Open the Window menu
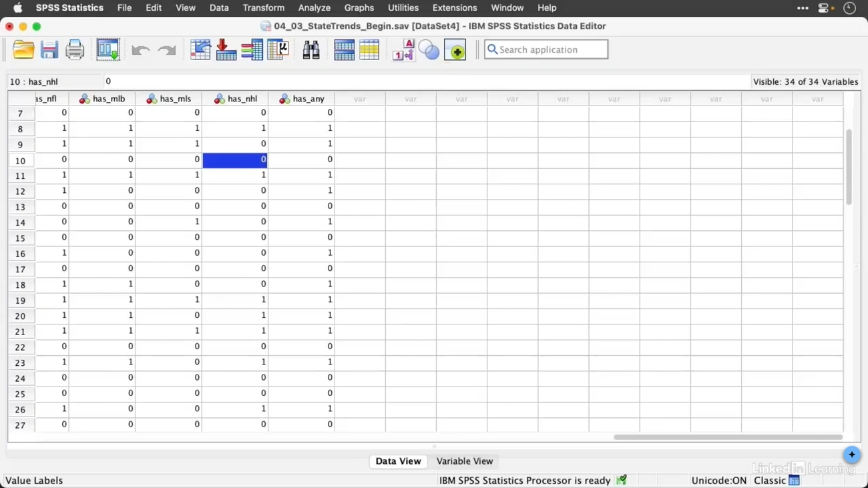 tap(507, 8)
